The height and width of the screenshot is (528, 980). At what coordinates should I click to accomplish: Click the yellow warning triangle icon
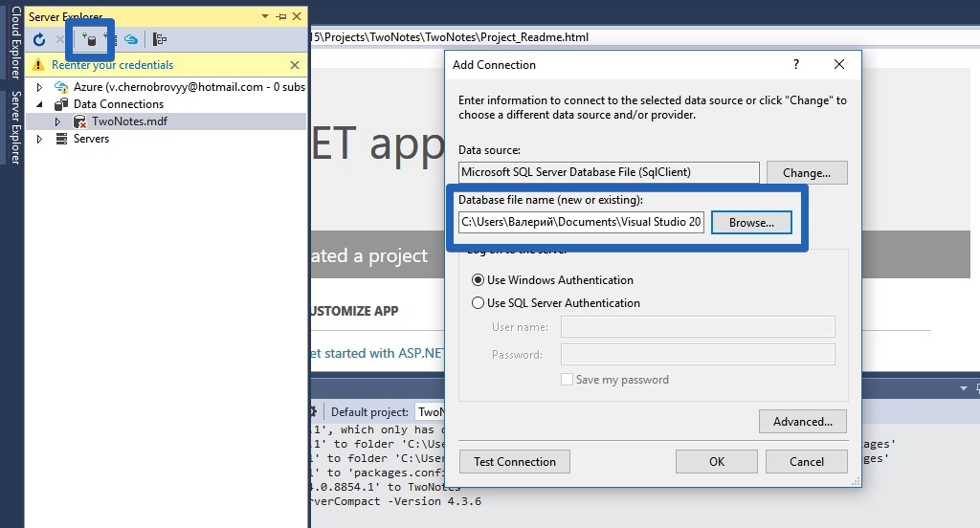[x=38, y=65]
